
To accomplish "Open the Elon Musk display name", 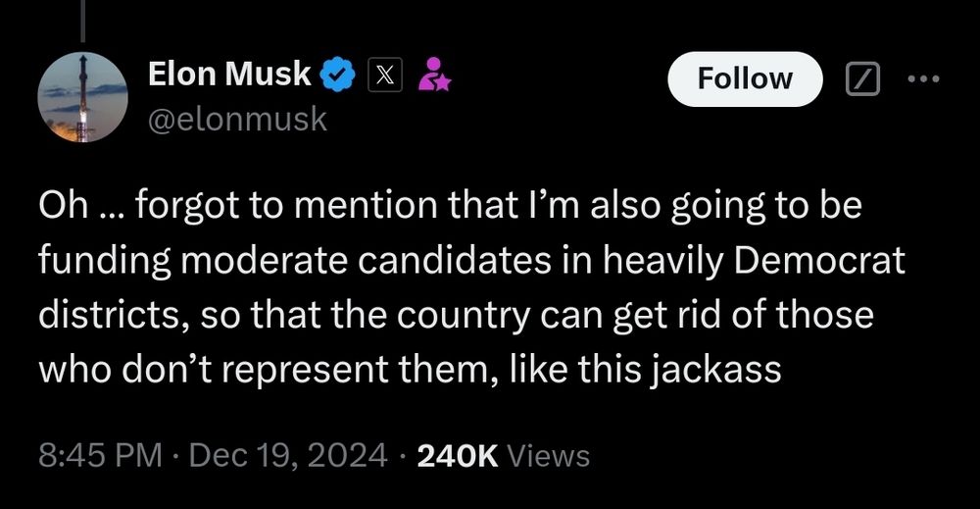I will [x=229, y=74].
